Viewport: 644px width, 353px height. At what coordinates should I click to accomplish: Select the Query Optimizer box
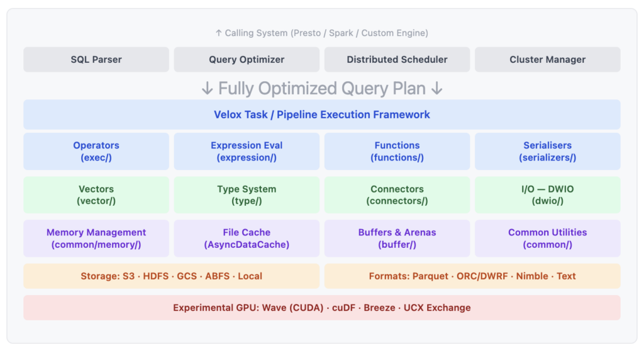(247, 60)
